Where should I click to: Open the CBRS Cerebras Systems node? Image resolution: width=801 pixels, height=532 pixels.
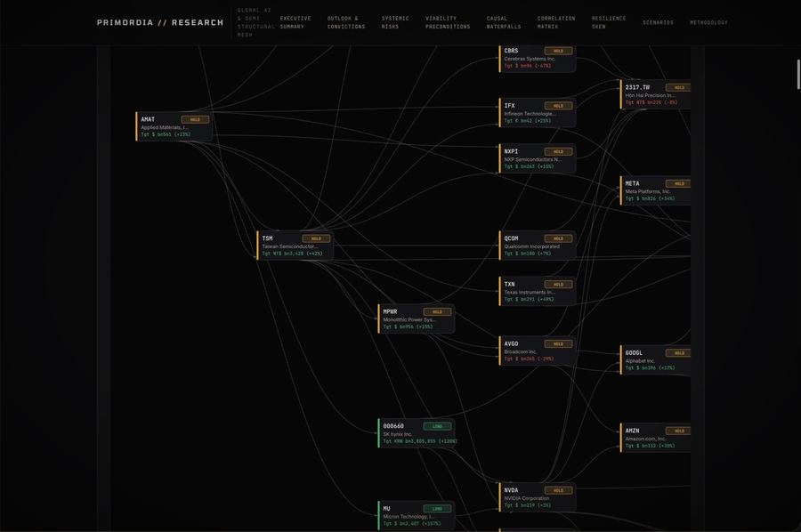(x=538, y=58)
